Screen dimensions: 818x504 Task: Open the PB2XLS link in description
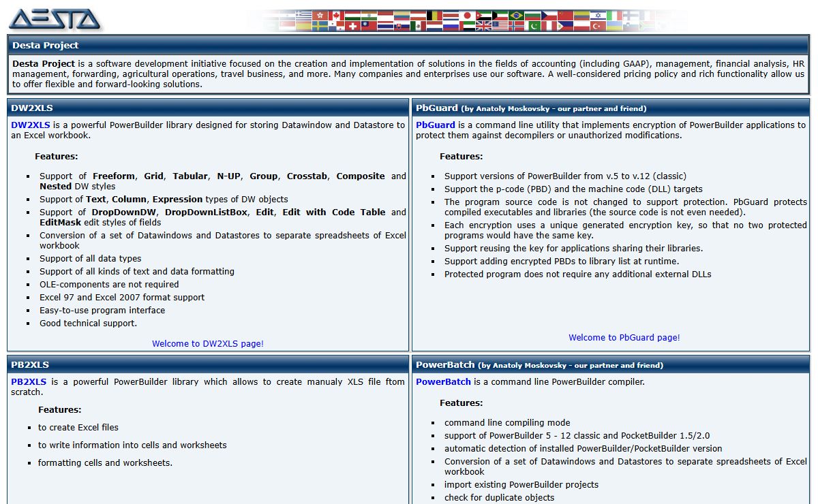coord(29,381)
